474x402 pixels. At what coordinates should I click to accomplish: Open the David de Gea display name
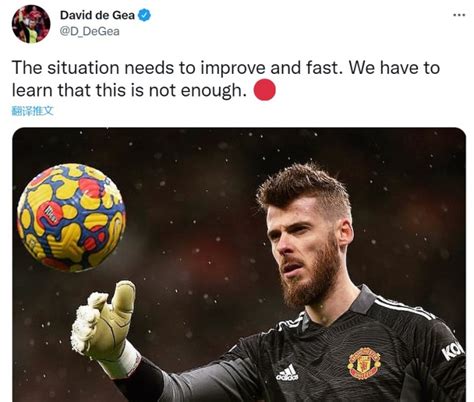97,15
